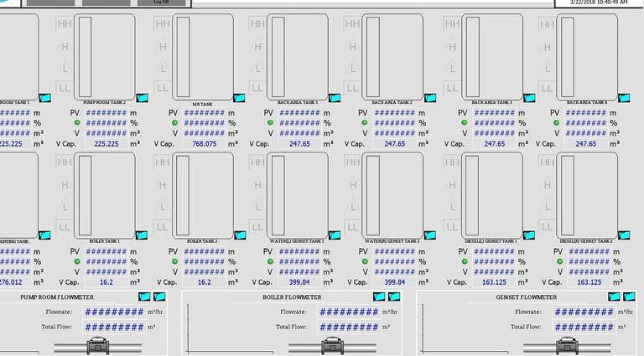Click green status indicator of Back Area Tank 3
The image size is (644, 356).
(464, 122)
